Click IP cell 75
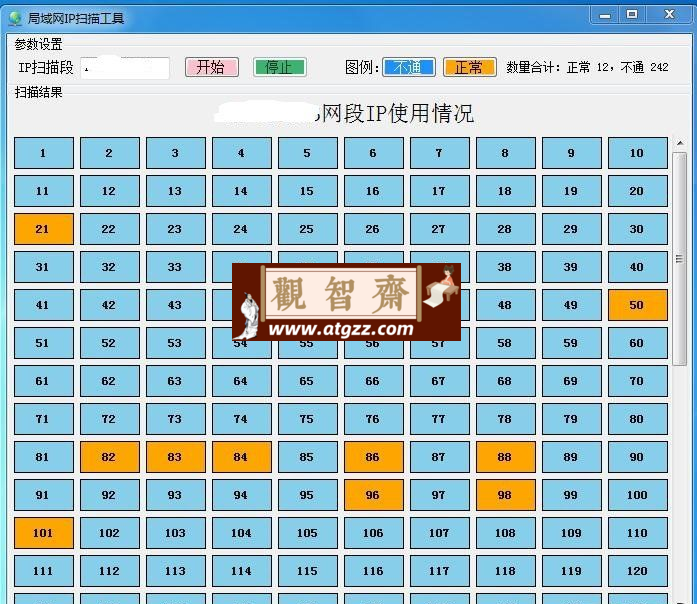 tap(308, 419)
